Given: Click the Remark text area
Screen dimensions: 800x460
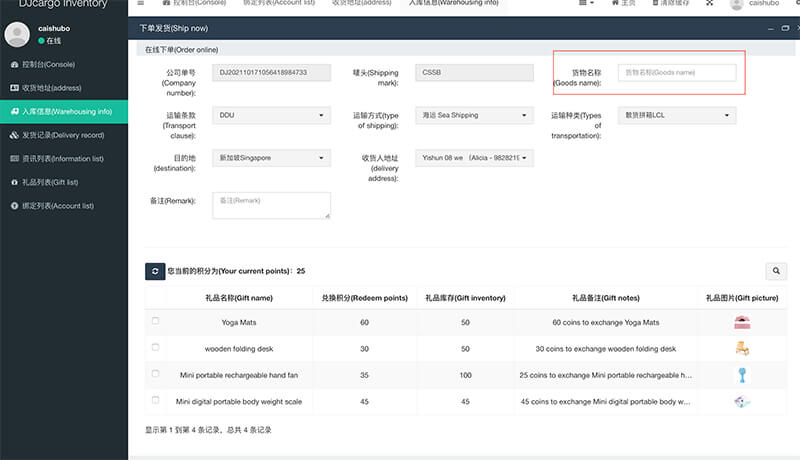Looking at the screenshot, I should [271, 206].
